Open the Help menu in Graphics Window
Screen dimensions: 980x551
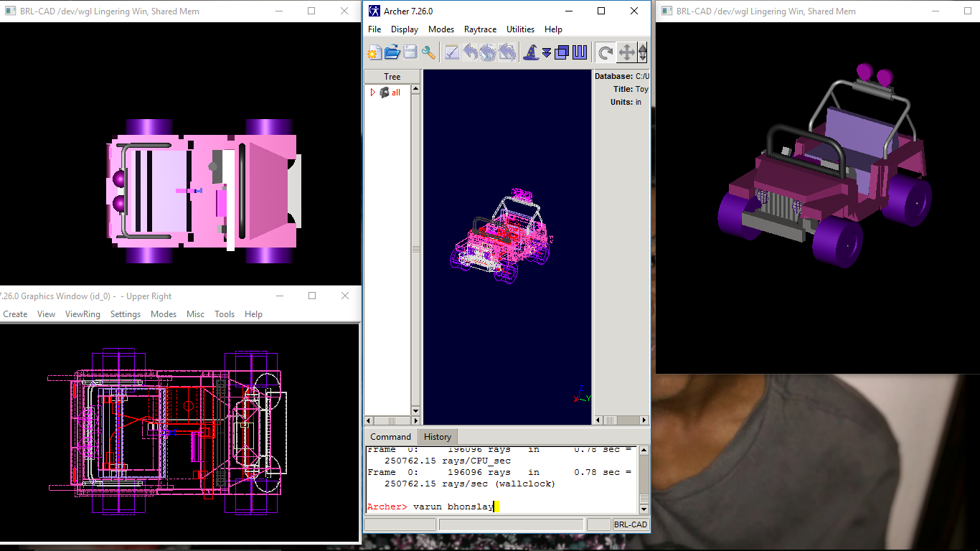coord(253,314)
